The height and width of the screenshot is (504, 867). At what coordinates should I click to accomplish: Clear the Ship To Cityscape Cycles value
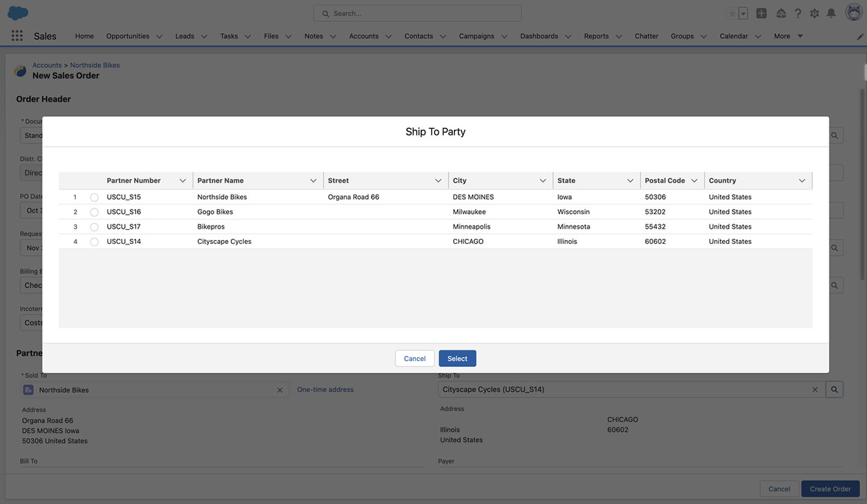pos(815,390)
